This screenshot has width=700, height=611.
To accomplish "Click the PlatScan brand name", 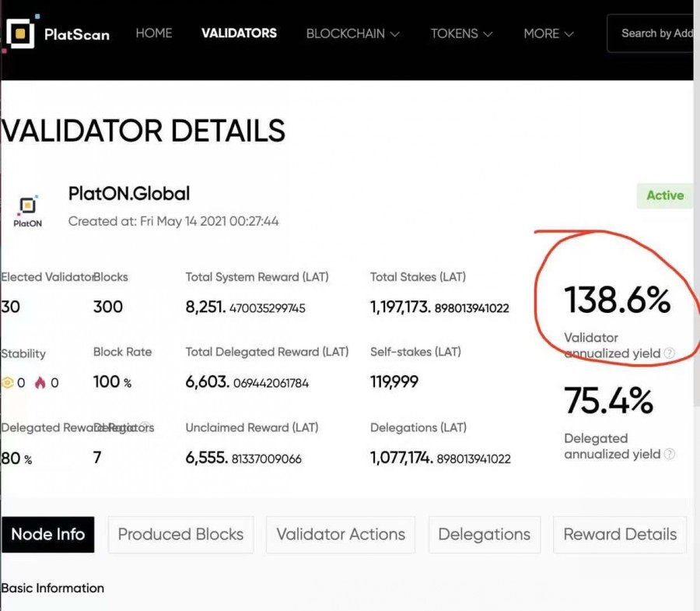I will (x=77, y=34).
